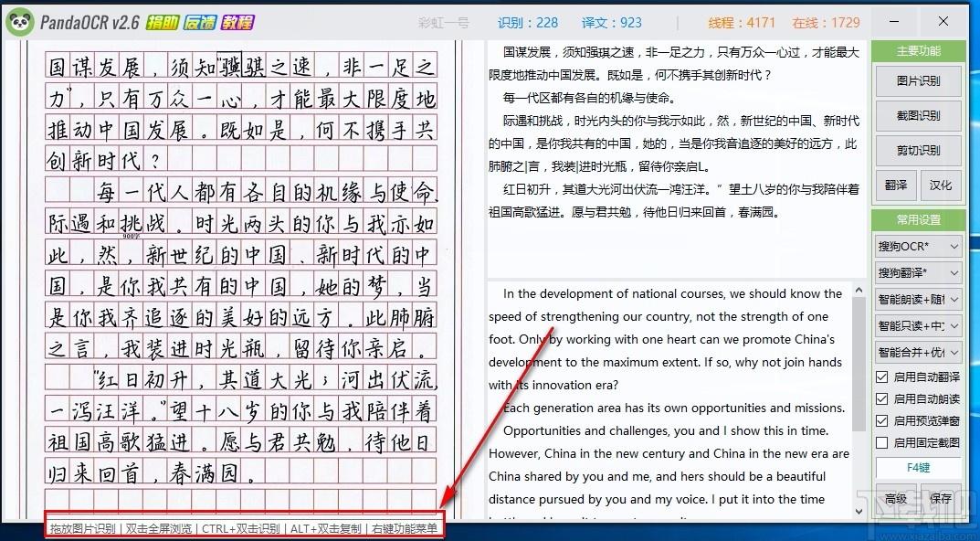The width and height of the screenshot is (980, 541).
Task: Click the 彩虹一号 label in title bar
Action: [443, 23]
